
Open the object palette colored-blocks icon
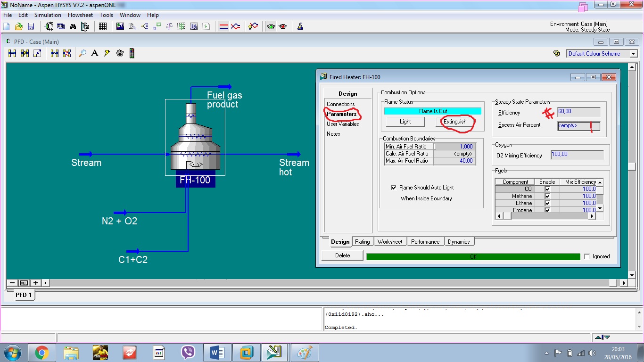(x=132, y=53)
